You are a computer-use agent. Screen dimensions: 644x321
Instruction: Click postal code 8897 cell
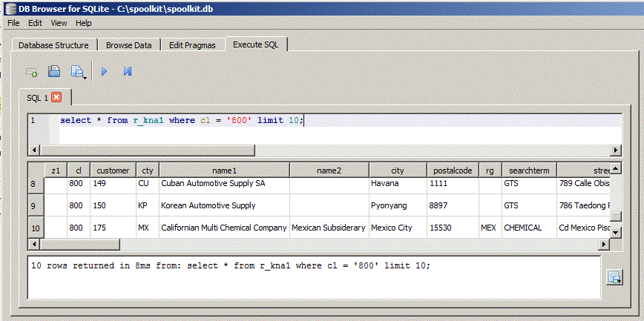click(453, 205)
